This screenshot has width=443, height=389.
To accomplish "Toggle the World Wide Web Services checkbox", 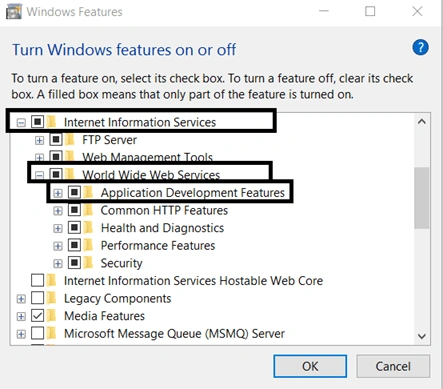I will tap(56, 174).
